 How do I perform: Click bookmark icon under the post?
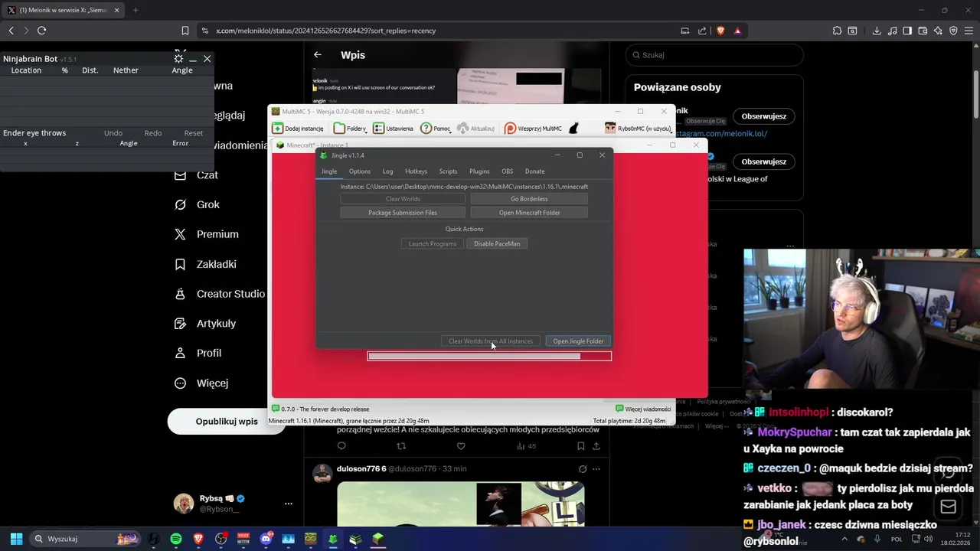click(x=580, y=446)
